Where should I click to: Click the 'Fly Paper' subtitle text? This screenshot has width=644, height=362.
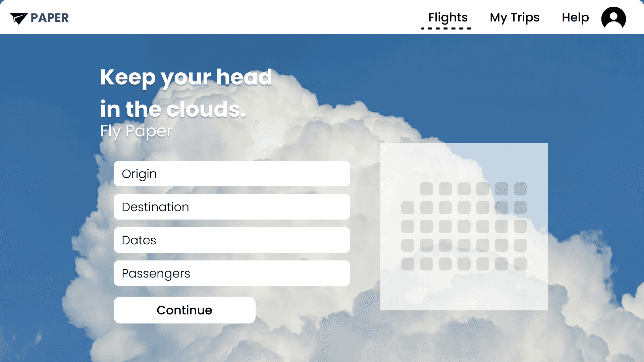[136, 131]
